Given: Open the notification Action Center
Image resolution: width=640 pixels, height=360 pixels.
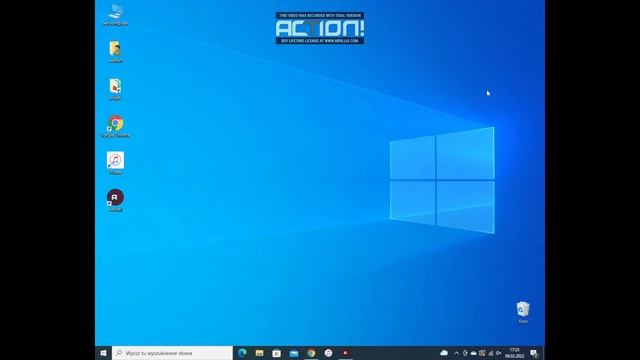Looking at the screenshot, I should tap(533, 353).
